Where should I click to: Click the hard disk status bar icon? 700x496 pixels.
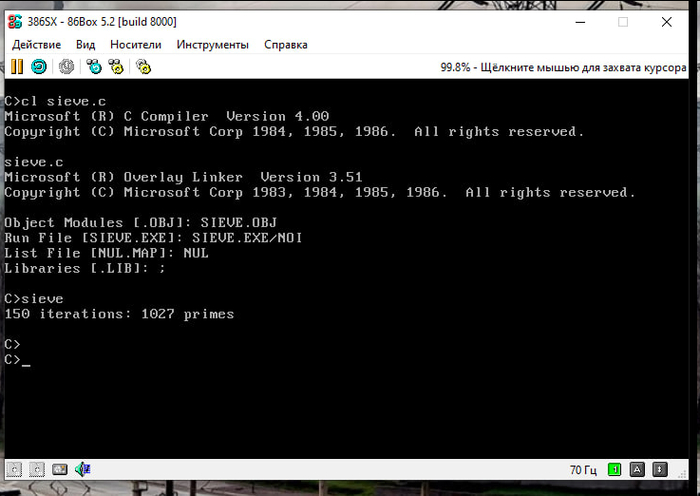60,469
